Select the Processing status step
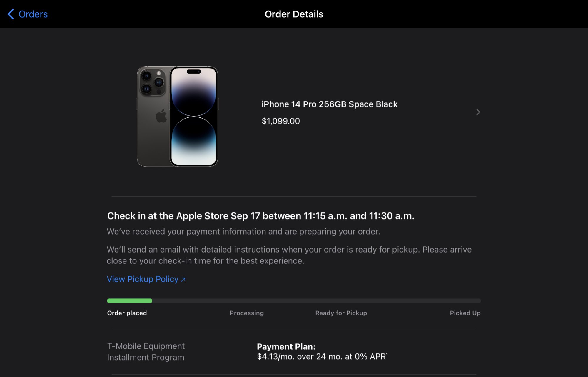Viewport: 588px width, 377px height. tap(247, 313)
